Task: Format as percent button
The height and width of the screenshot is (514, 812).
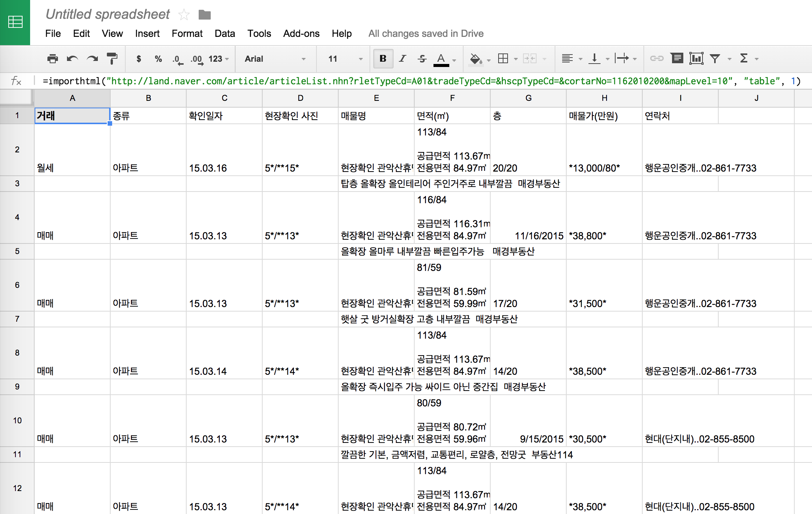Action: (x=158, y=59)
